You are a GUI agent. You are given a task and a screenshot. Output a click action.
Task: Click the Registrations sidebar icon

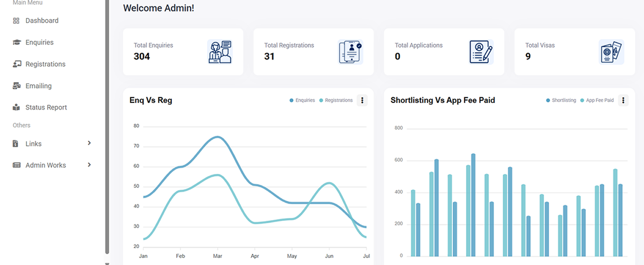coord(16,64)
